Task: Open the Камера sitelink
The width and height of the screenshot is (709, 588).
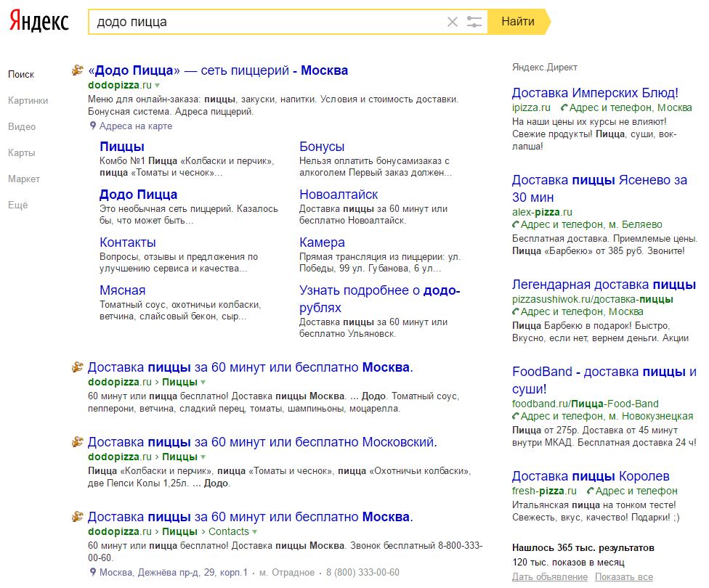Action: [x=322, y=242]
